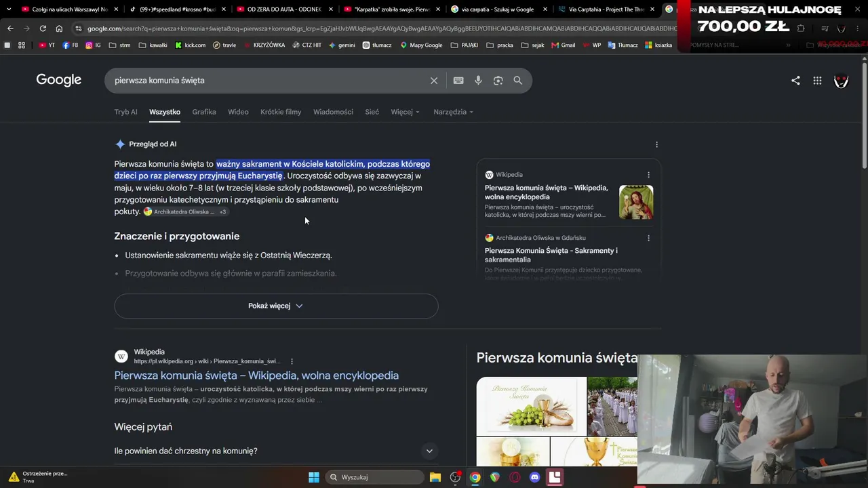The image size is (868, 488).
Task: Open the Narzędzia dropdown
Action: (x=453, y=112)
